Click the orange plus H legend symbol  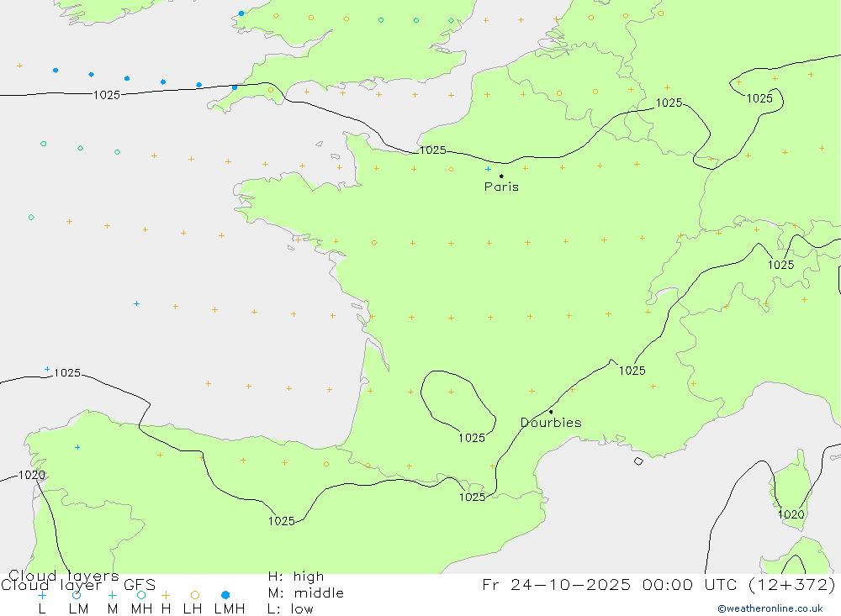pos(166,595)
